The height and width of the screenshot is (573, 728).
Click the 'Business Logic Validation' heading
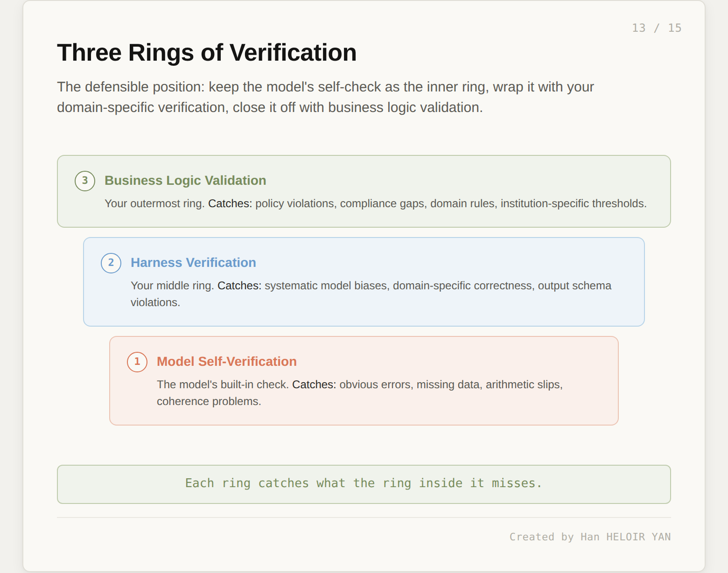point(185,181)
